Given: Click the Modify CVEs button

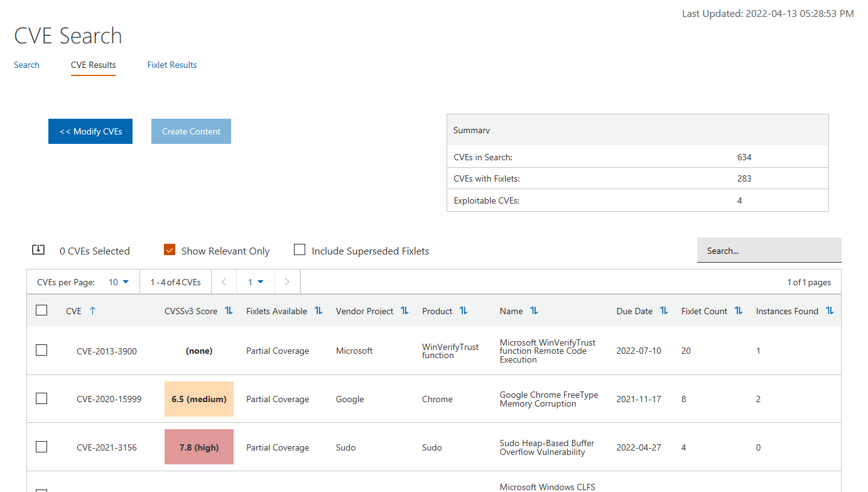Looking at the screenshot, I should pos(90,131).
